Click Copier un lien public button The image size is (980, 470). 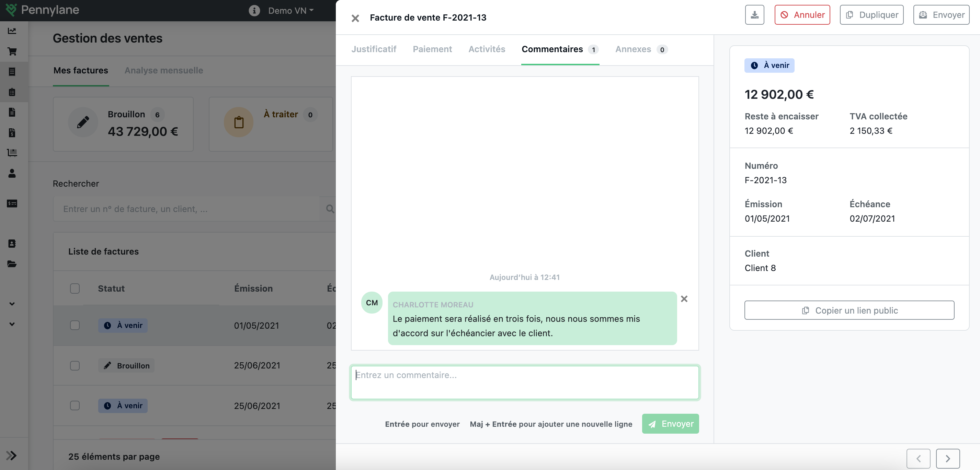pos(849,310)
